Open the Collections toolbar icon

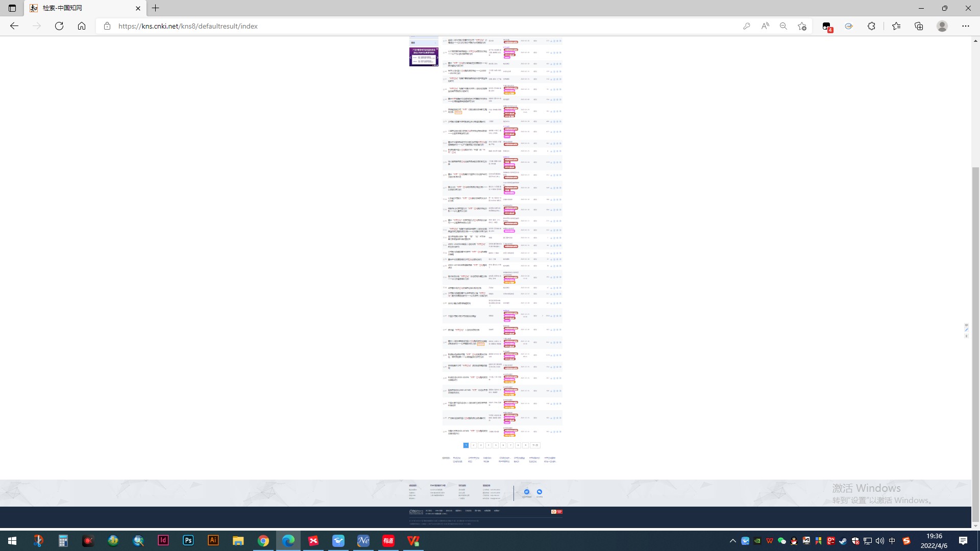[x=919, y=26]
